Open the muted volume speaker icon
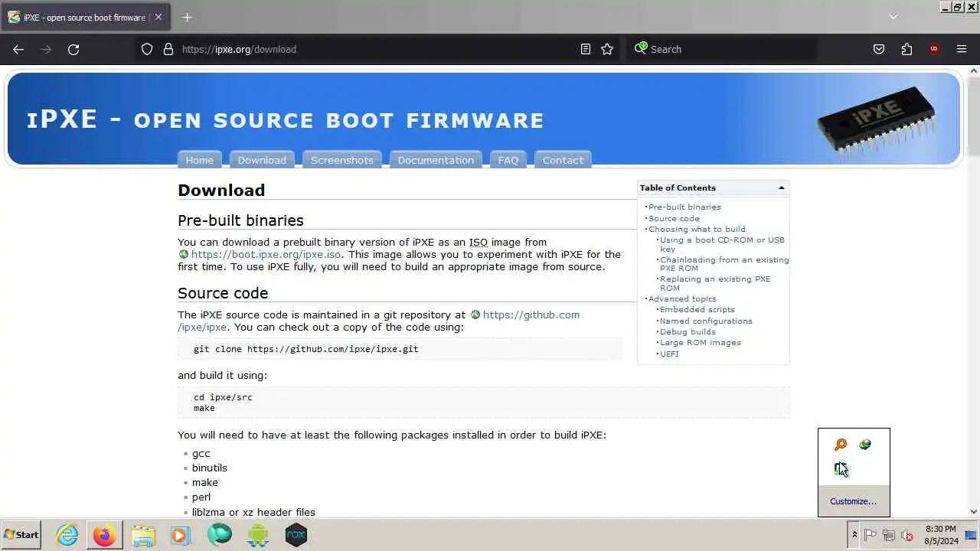 click(x=907, y=536)
